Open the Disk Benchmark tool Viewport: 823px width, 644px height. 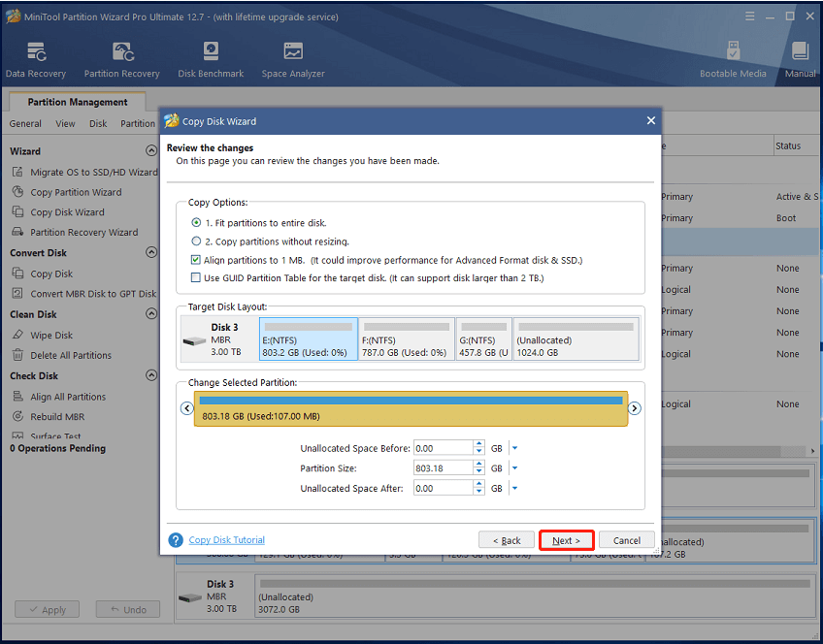tap(211, 60)
